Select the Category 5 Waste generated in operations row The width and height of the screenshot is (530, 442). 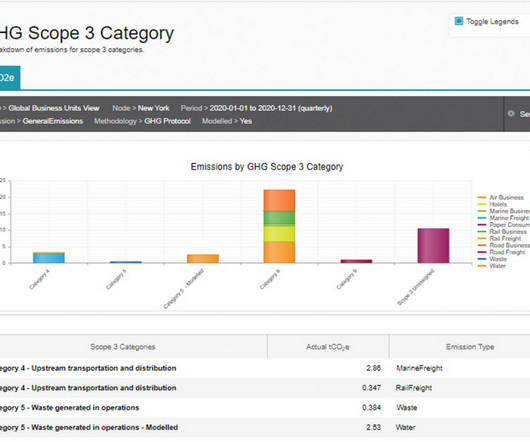[x=69, y=408]
